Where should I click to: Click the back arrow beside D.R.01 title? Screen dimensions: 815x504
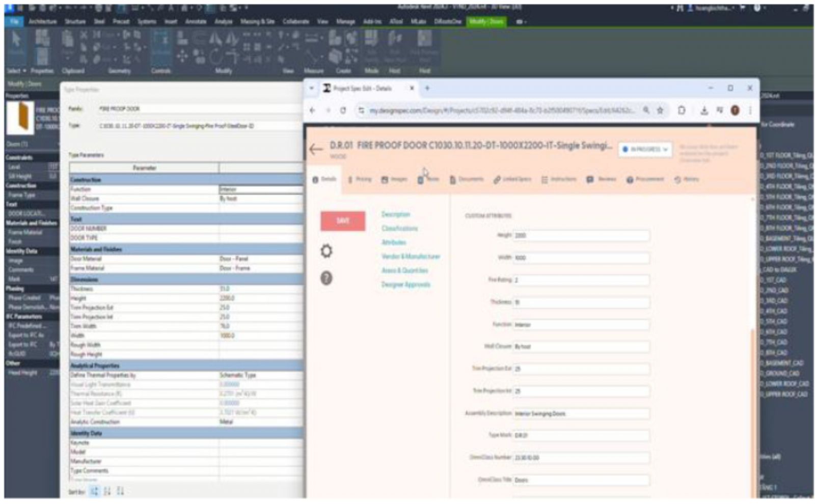(316, 149)
